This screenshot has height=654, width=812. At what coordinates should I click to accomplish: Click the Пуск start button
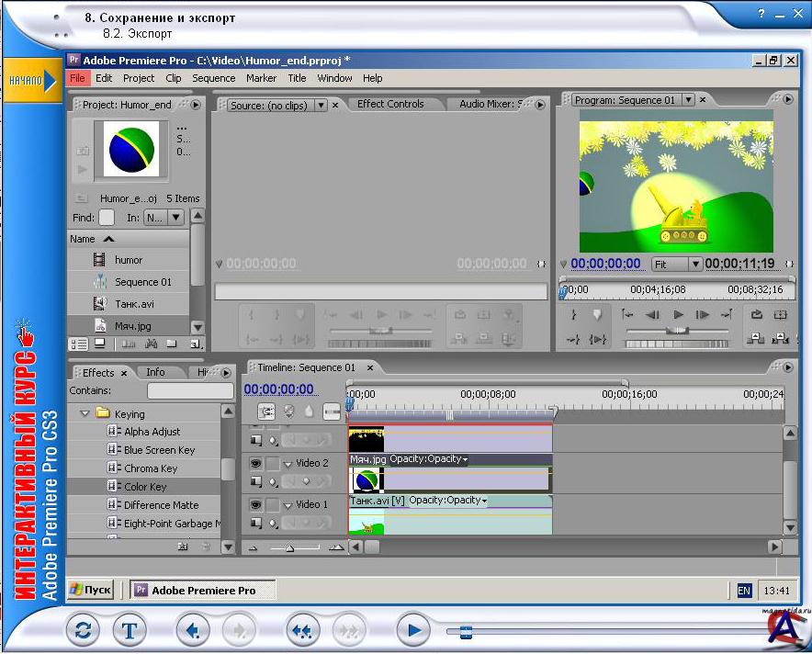click(x=90, y=590)
